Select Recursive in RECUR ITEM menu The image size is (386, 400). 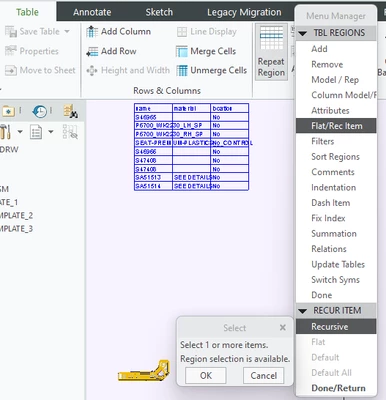[x=336, y=326]
